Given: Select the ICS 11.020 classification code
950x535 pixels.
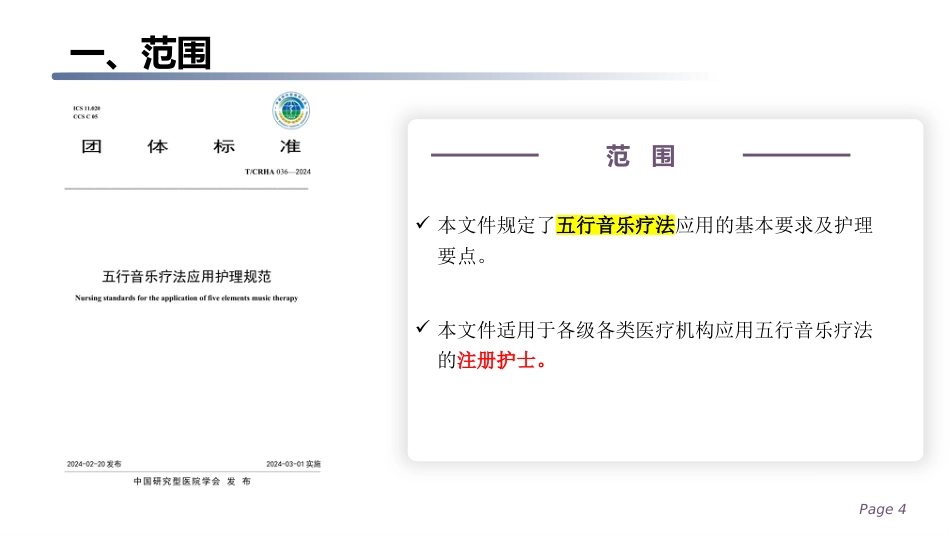Looking at the screenshot, I should pyautogui.click(x=87, y=108).
